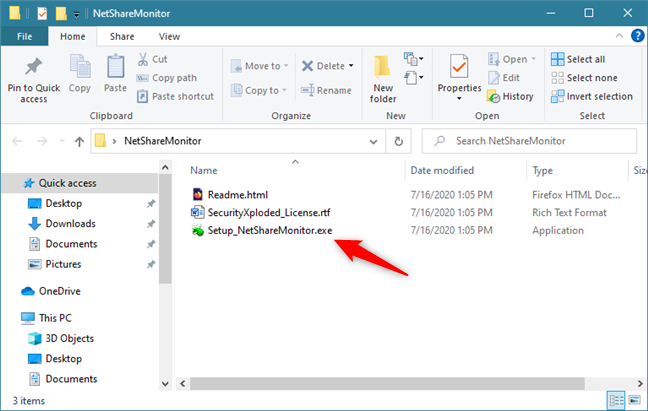
Task: Click the Paste clipboard icon
Action: (115, 67)
